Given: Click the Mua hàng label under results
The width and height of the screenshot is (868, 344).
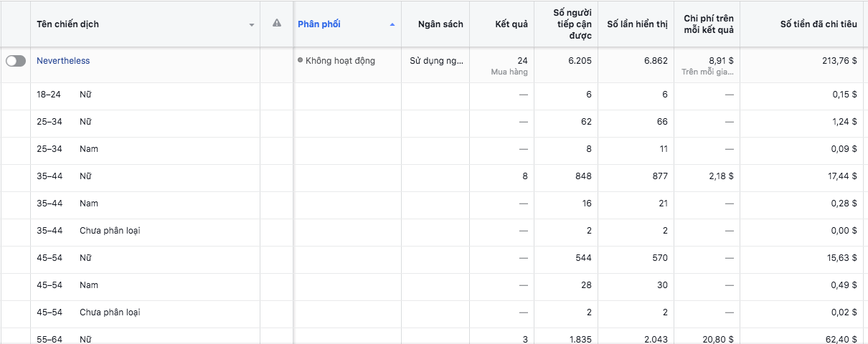Looking at the screenshot, I should (x=509, y=72).
